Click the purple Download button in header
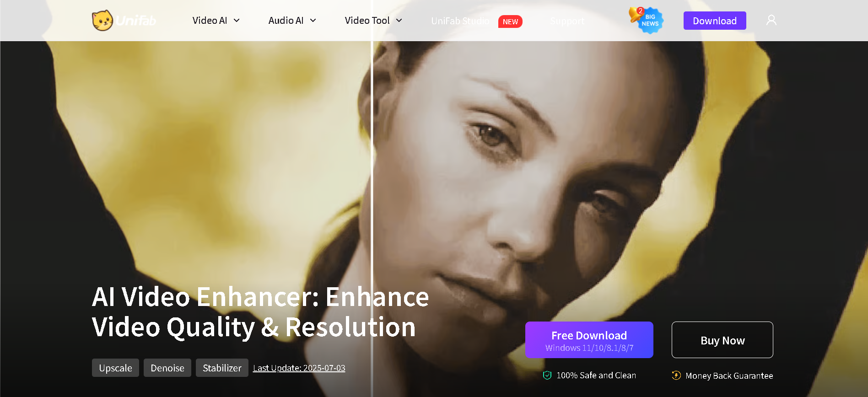The image size is (868, 397). [x=715, y=21]
